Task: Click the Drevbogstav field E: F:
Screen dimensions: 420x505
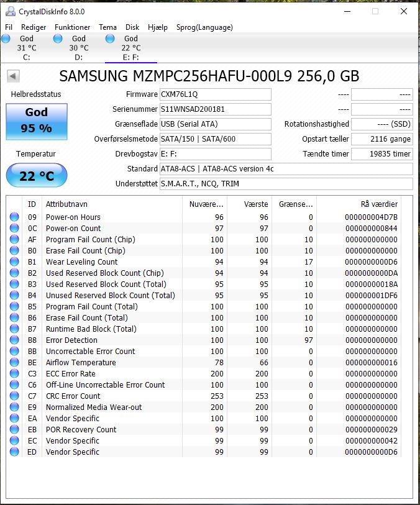Action: coord(216,154)
